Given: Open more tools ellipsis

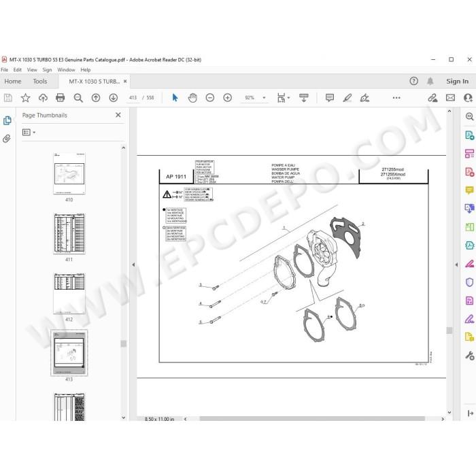Looking at the screenshot, I should pyautogui.click(x=396, y=98).
